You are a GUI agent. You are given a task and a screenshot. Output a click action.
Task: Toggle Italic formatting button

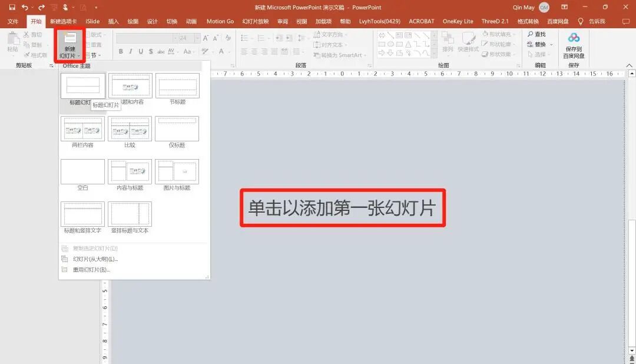(131, 51)
